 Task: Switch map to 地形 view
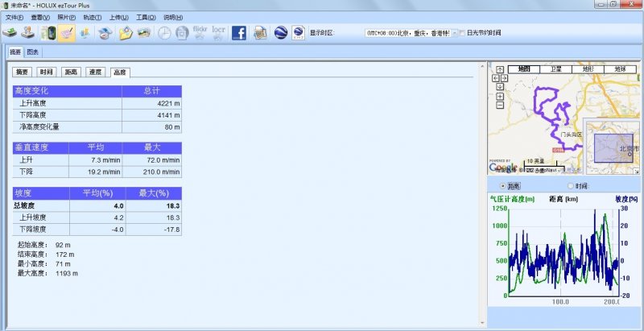coord(588,69)
